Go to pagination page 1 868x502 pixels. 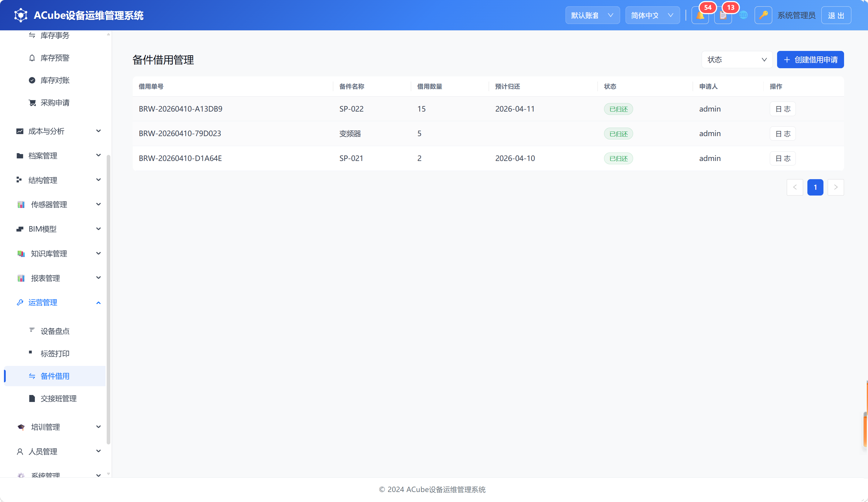pos(815,187)
